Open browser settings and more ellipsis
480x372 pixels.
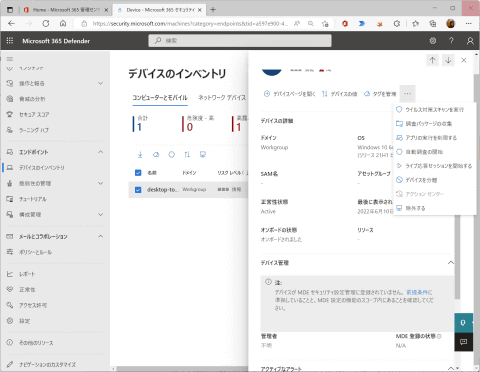469,24
